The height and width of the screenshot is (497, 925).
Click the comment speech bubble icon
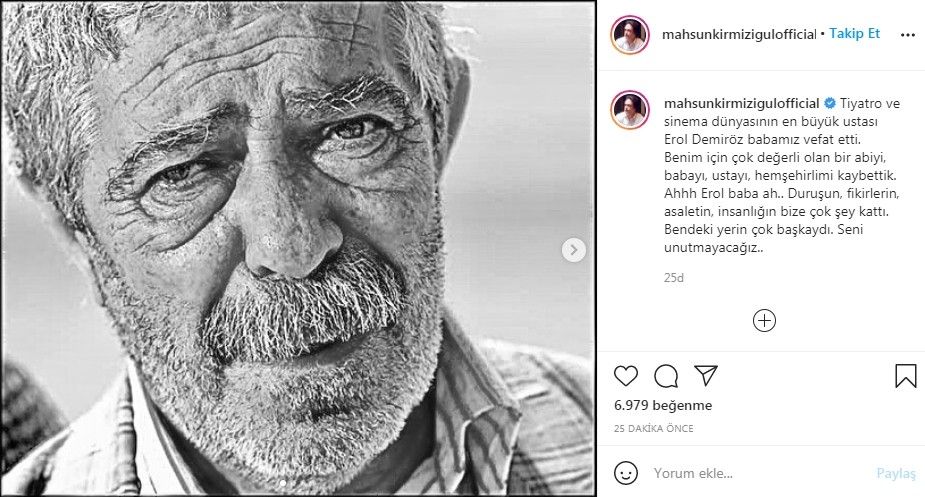(666, 376)
